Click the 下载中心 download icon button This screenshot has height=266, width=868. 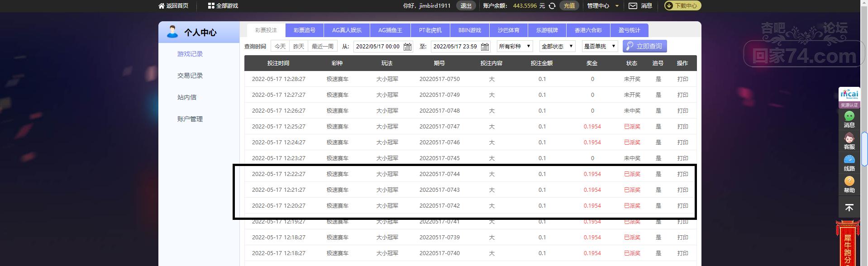point(682,6)
